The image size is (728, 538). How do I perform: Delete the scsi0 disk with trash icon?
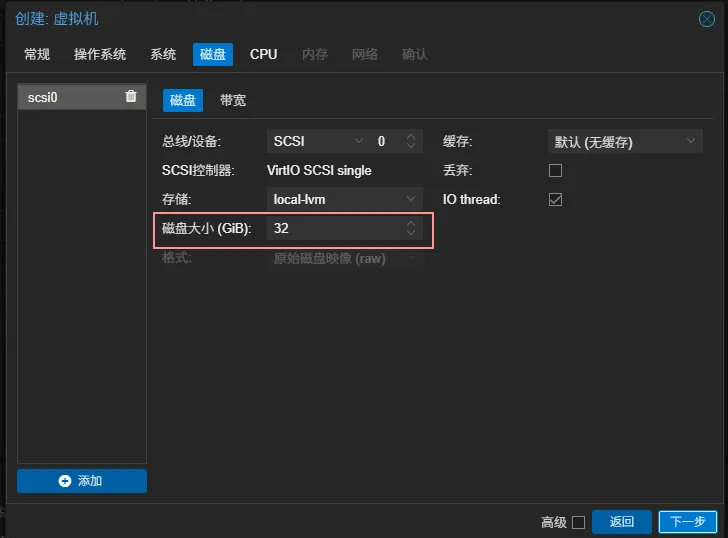(x=131, y=97)
